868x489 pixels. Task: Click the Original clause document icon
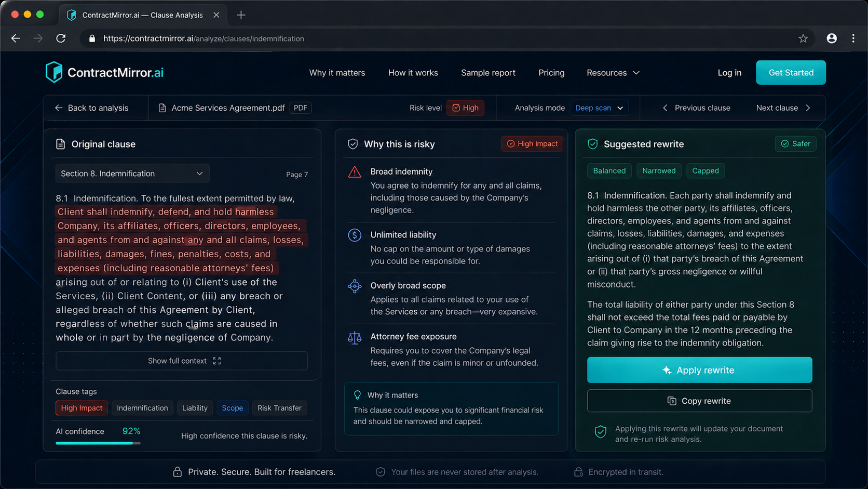(61, 144)
